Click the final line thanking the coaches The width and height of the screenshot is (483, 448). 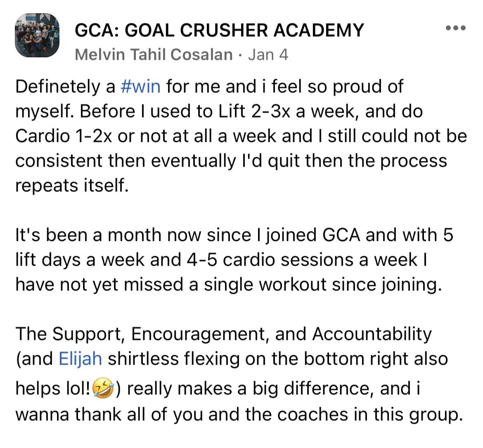coord(239,415)
